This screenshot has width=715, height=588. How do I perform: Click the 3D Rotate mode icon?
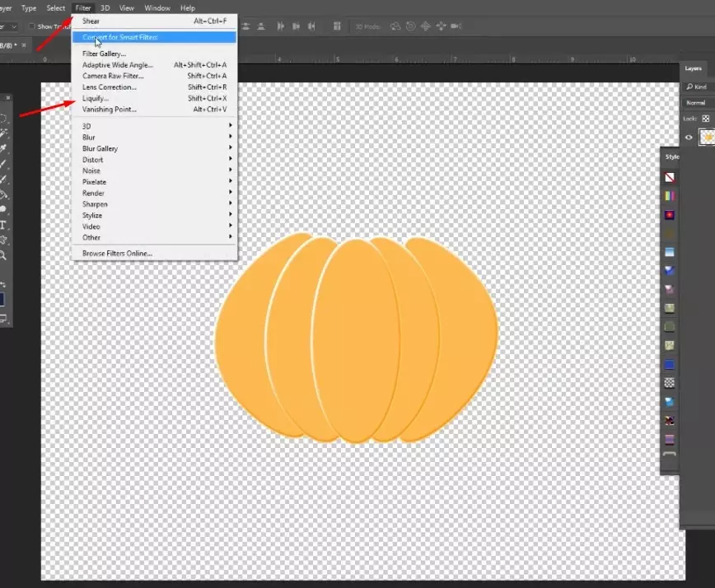395,26
